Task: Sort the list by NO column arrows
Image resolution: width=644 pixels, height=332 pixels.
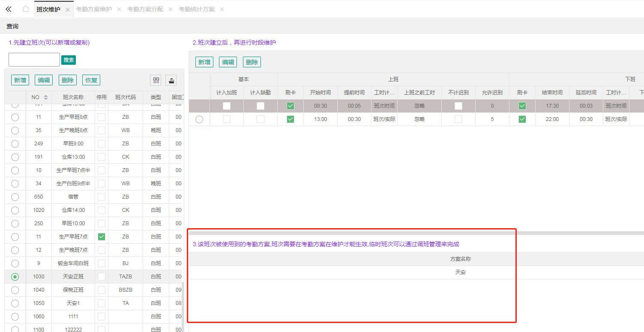Action: coord(46,97)
